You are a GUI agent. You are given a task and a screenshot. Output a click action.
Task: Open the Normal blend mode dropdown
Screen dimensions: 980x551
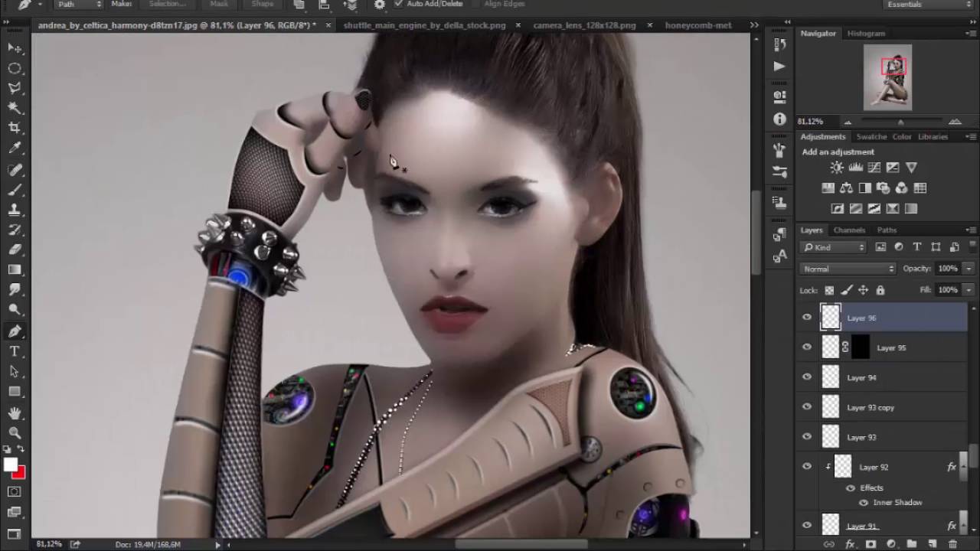848,269
